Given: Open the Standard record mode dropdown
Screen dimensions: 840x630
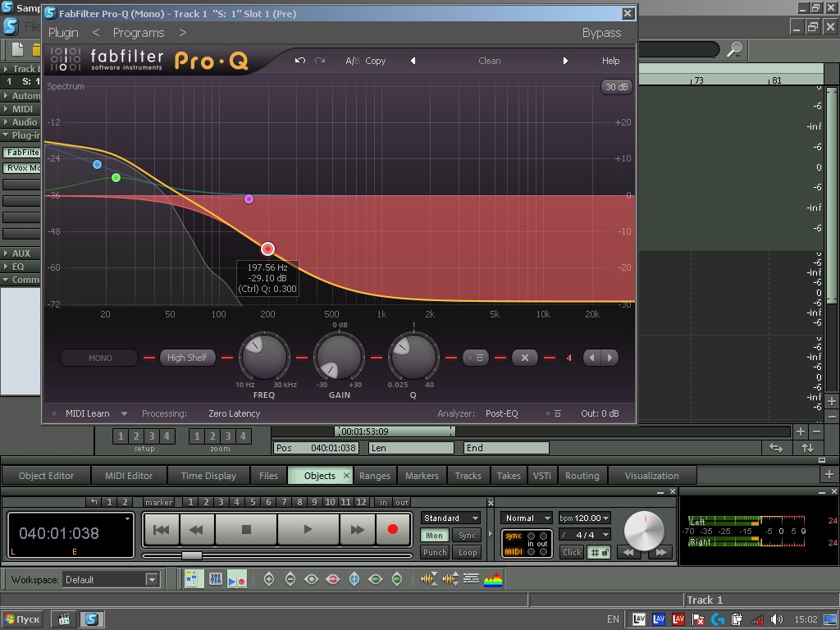Looking at the screenshot, I should 450,518.
